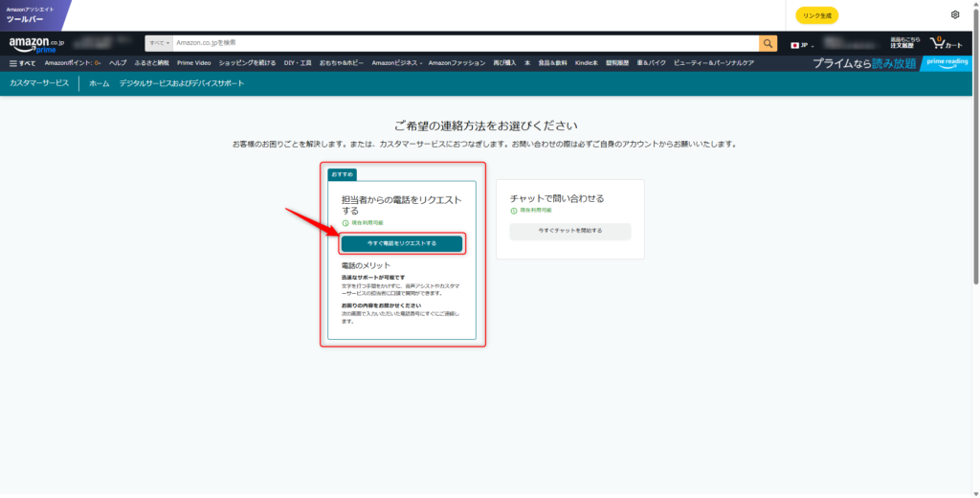Click 今すぐチャットを開始する button

coord(570,231)
